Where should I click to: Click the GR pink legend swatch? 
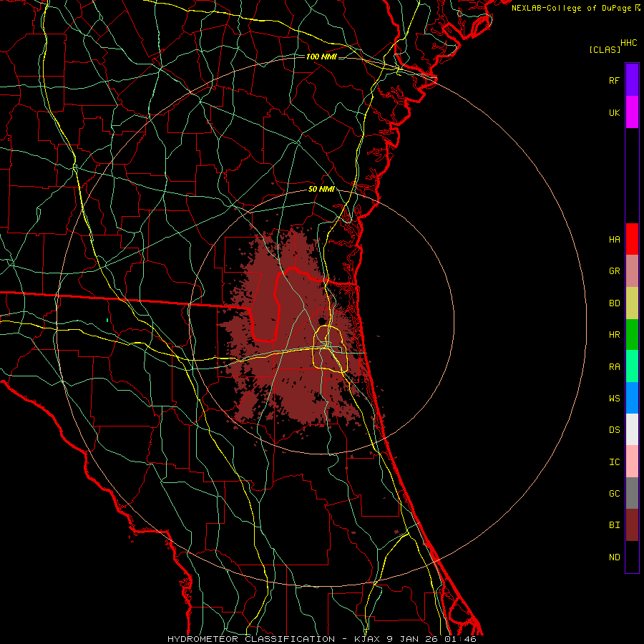[x=632, y=270]
